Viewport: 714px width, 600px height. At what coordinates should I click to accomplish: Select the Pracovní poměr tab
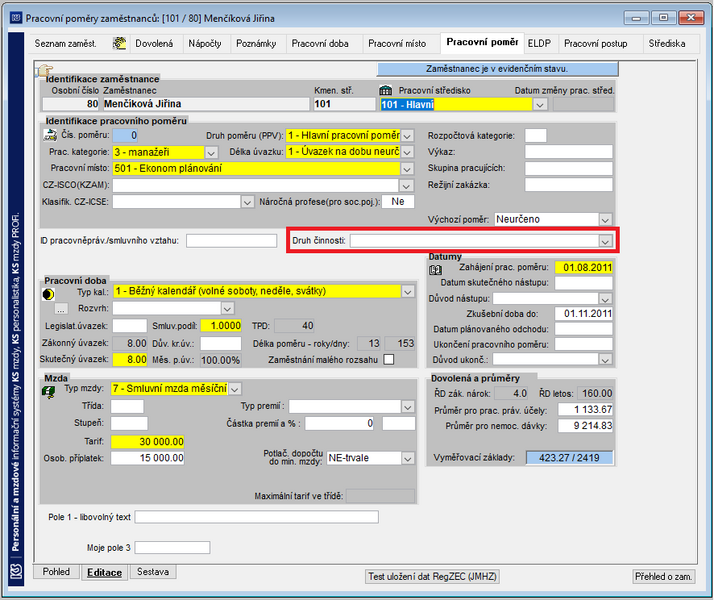pos(482,42)
